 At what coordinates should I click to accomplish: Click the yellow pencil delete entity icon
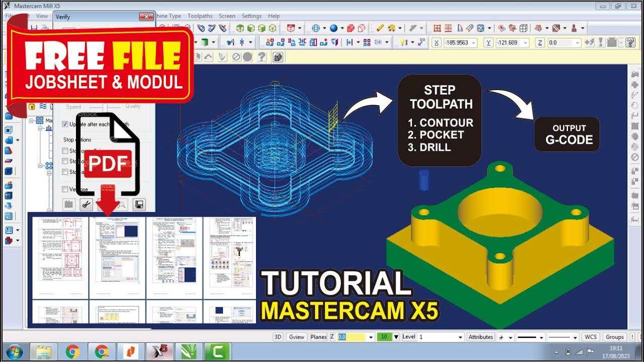tap(380, 29)
